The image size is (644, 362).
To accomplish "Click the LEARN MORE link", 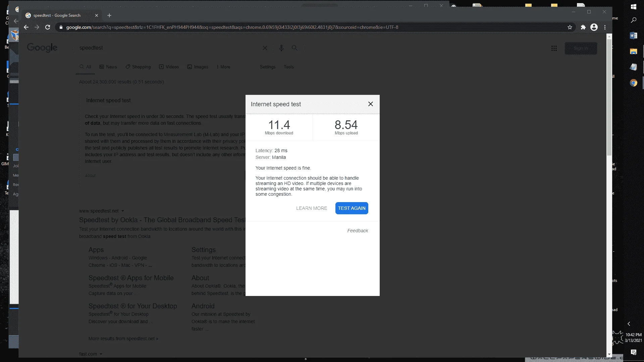I will (311, 208).
